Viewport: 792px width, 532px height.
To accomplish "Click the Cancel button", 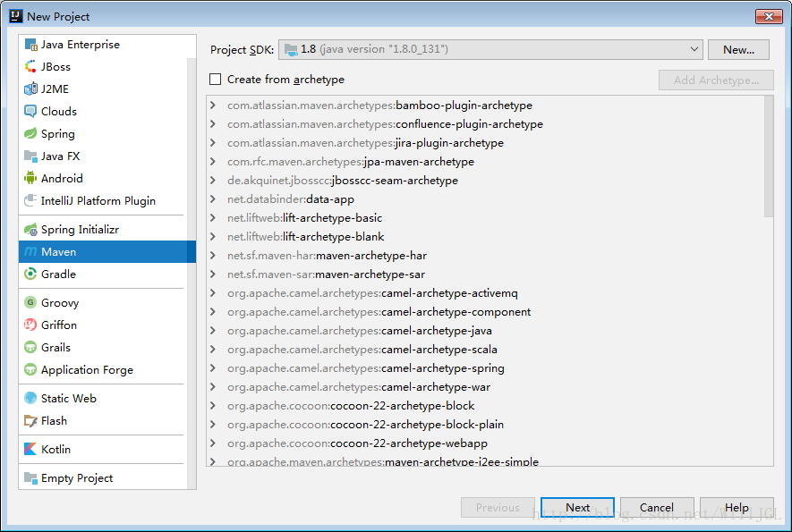I will [657, 508].
